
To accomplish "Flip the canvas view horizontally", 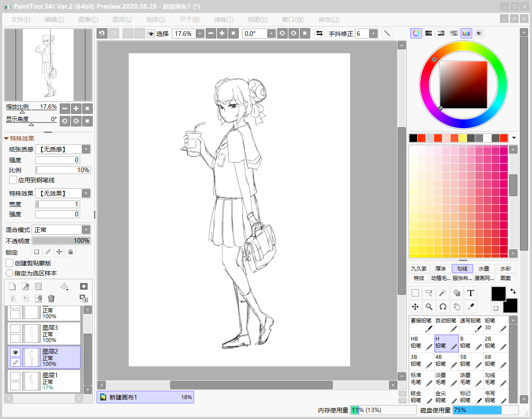I will [x=319, y=33].
